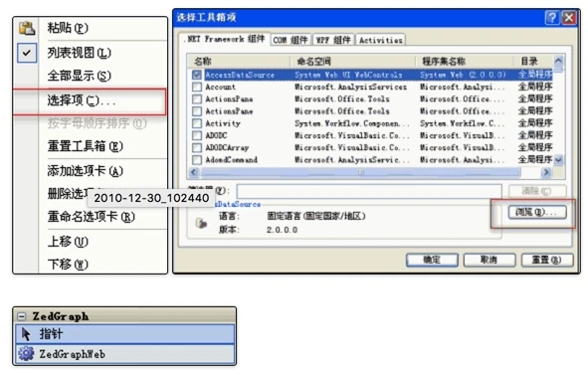Click the Reset (重置) button
Image resolution: width=588 pixels, height=371 pixels.
tap(547, 260)
